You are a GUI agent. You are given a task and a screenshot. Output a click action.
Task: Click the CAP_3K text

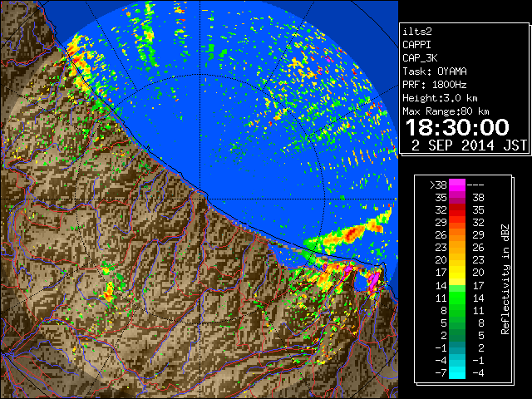tap(420, 58)
